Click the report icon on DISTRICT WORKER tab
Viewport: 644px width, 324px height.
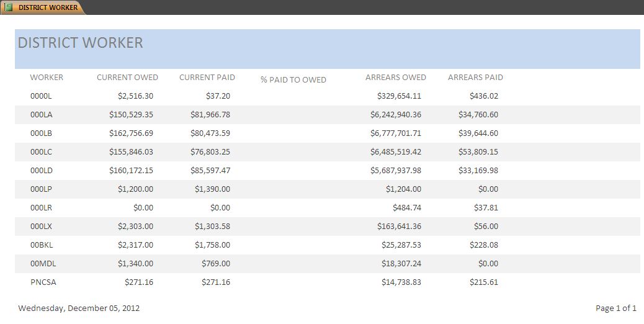coord(8,7)
